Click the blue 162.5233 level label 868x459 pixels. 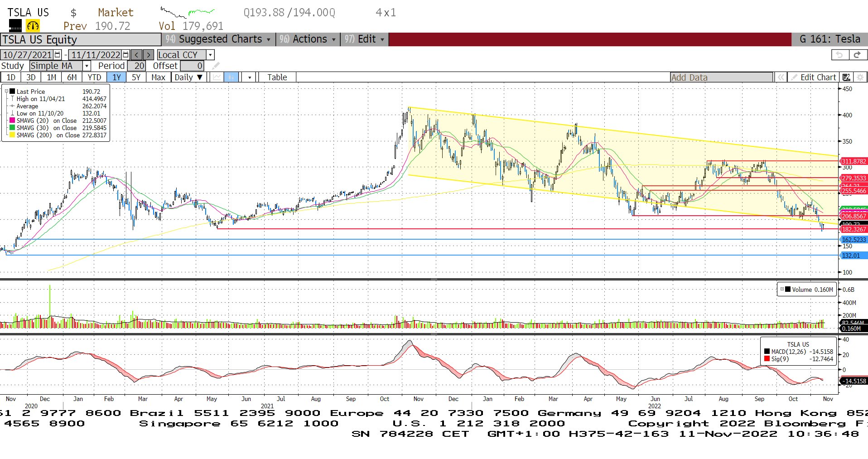[x=854, y=240]
